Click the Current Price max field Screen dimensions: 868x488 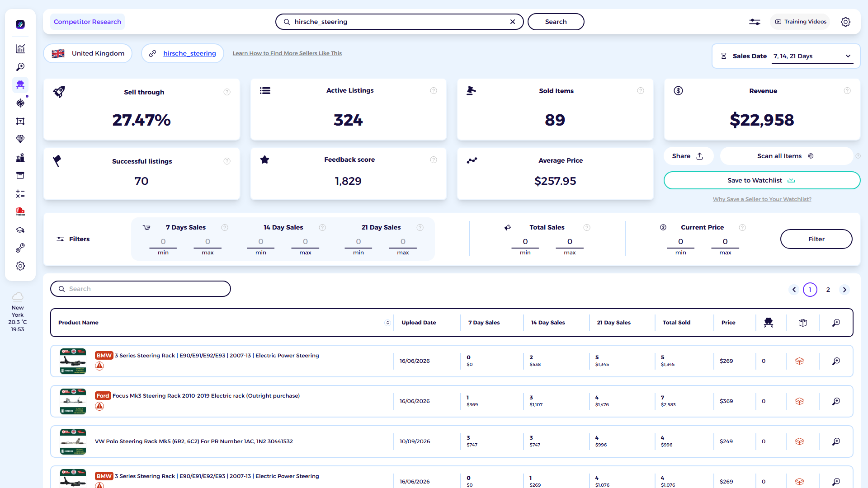coord(725,242)
